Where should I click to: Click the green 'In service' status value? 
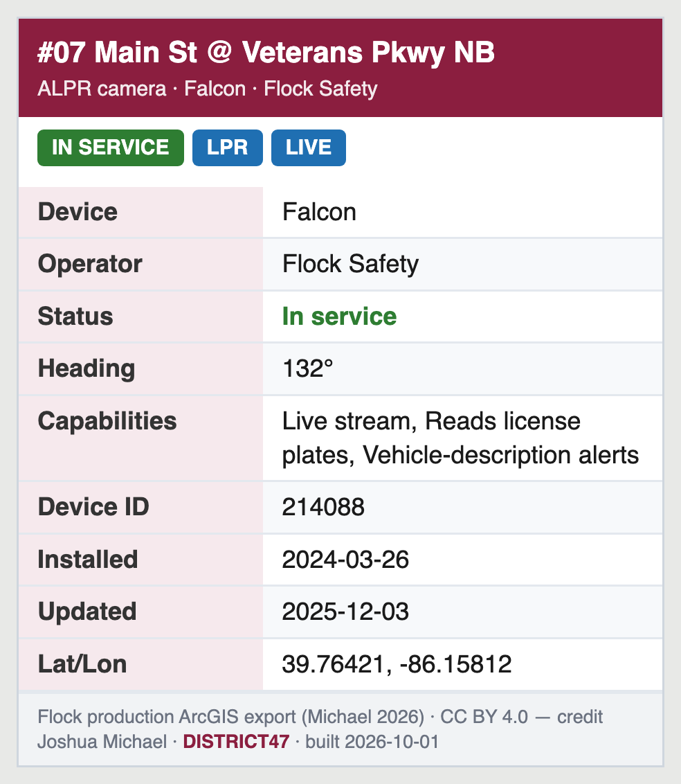click(x=339, y=317)
